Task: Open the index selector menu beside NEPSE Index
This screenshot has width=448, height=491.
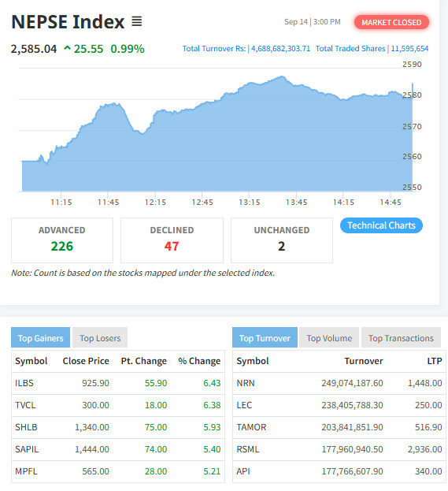Action: tap(137, 21)
